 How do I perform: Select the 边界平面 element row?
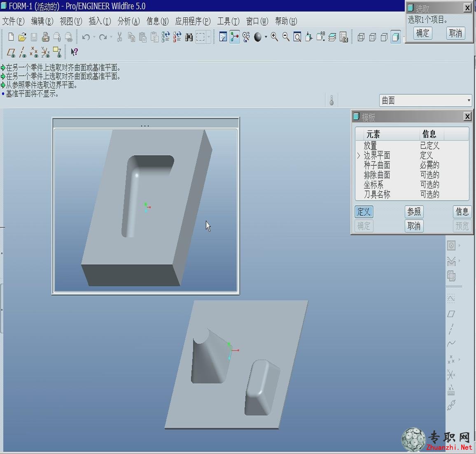coord(412,155)
